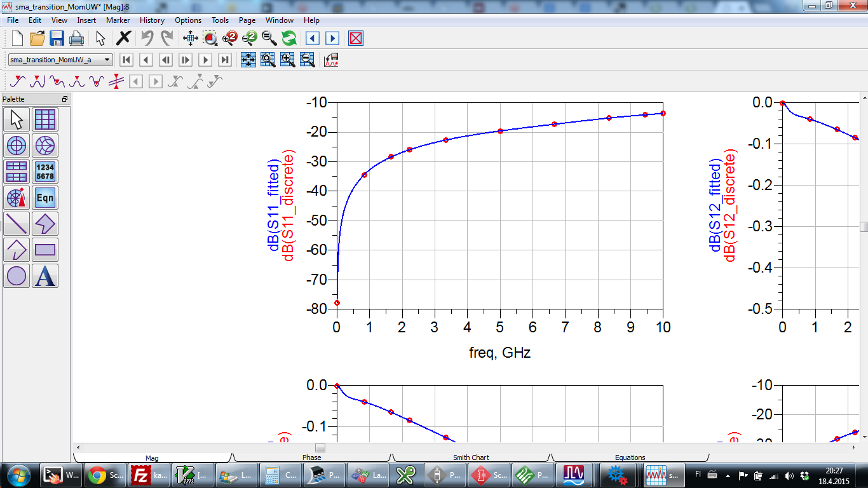Insert a valley marker
Screen dimensions: 868x488
pos(57,81)
